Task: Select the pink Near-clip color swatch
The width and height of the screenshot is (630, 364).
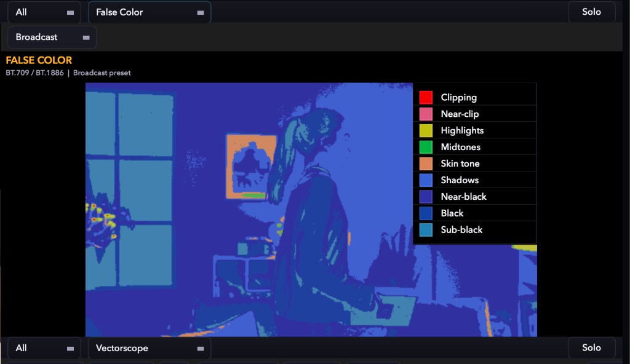Action: (x=426, y=114)
